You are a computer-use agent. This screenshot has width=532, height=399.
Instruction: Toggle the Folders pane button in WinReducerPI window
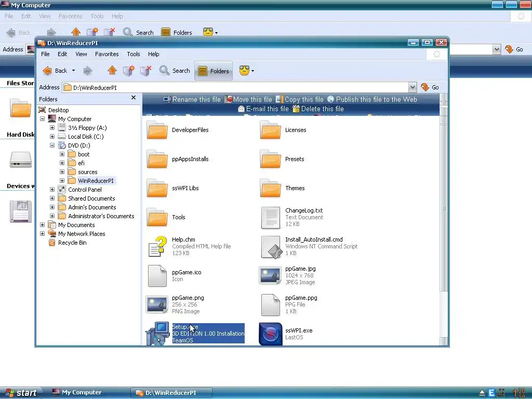tap(214, 71)
